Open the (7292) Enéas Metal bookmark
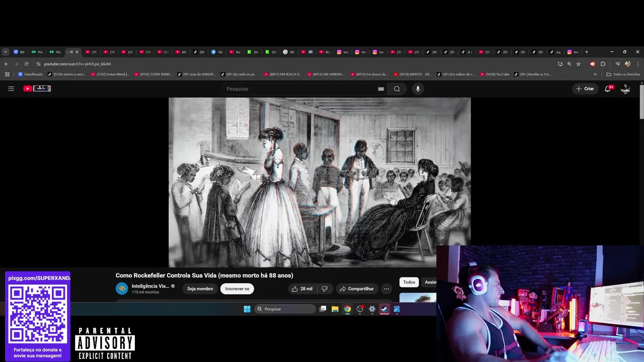644x362 pixels. click(110, 74)
